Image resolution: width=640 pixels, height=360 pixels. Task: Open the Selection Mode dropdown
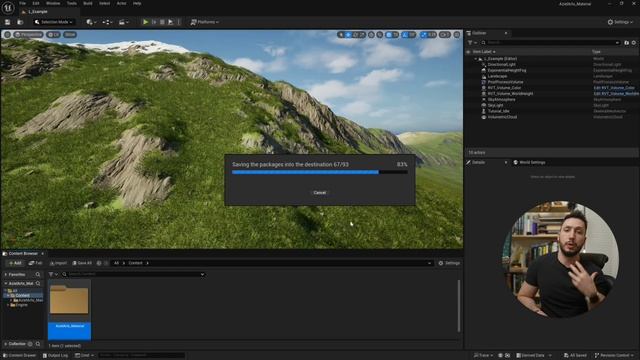coord(53,22)
